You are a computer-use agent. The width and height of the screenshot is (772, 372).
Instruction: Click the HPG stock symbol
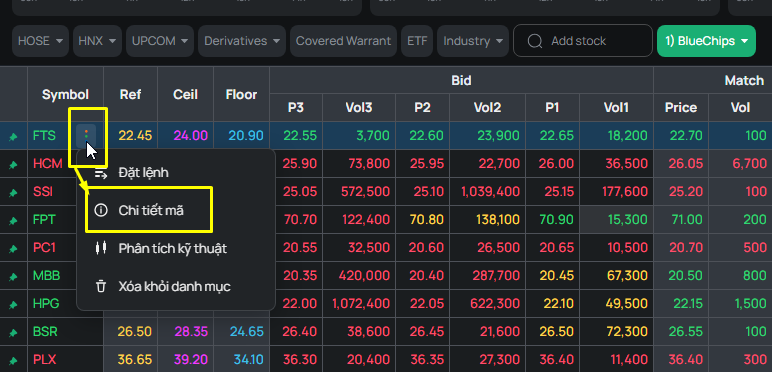46,304
